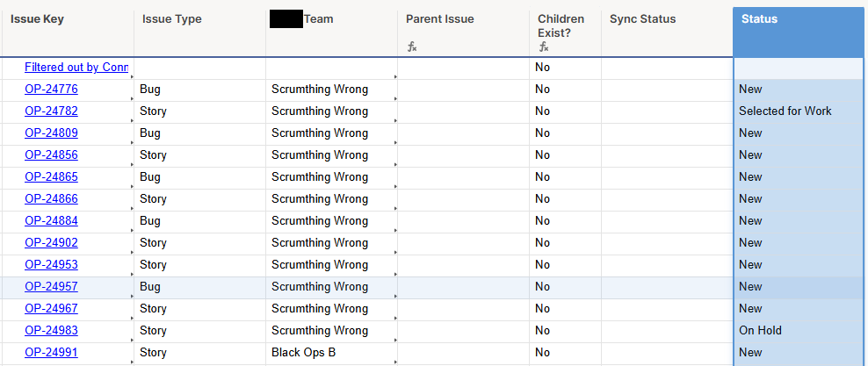Select the Status column header
Image resolution: width=868 pixels, height=366 pixels.
coord(799,32)
